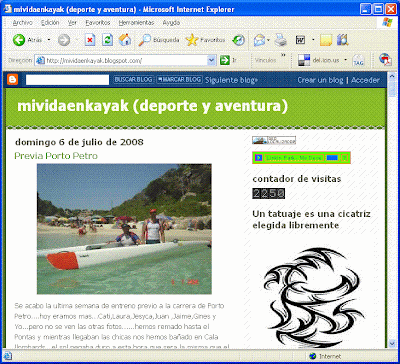This screenshot has height=364, width=400.
Task: Open the Previa Porto Petro post title
Action: pos(56,156)
